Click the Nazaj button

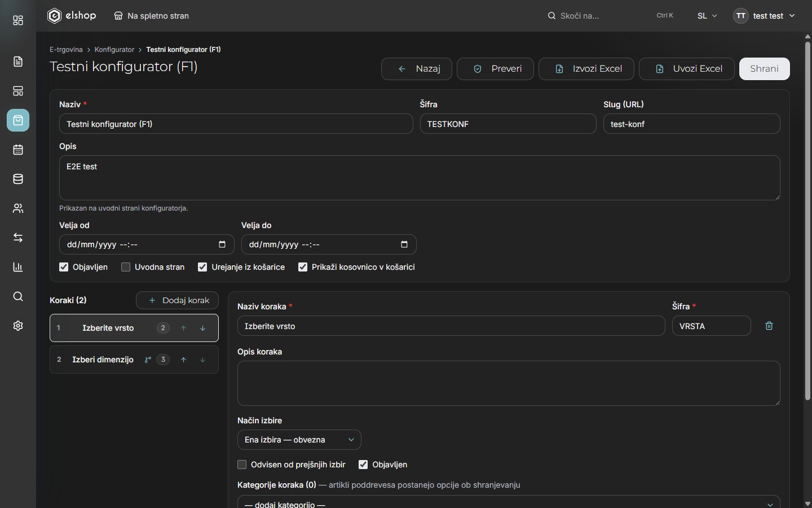[x=417, y=69]
